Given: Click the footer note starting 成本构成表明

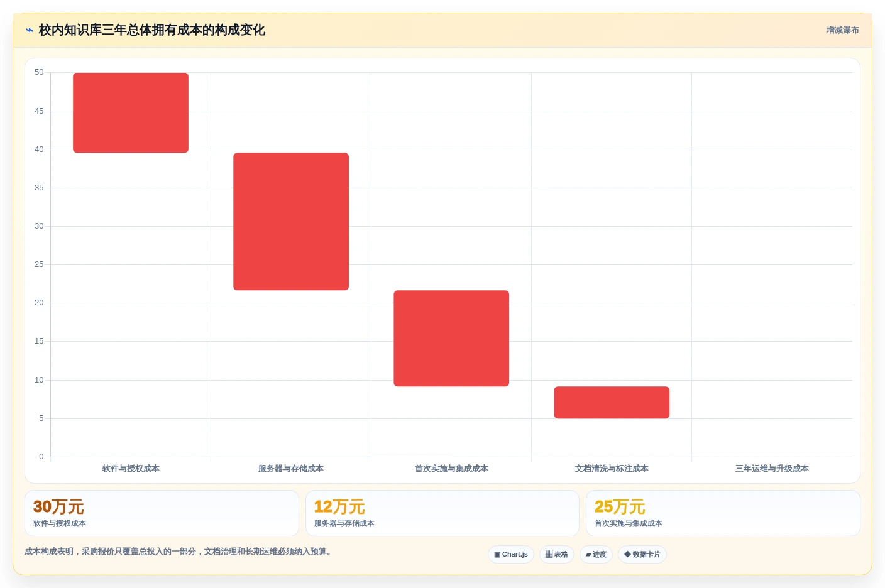Looking at the screenshot, I should click(x=178, y=552).
